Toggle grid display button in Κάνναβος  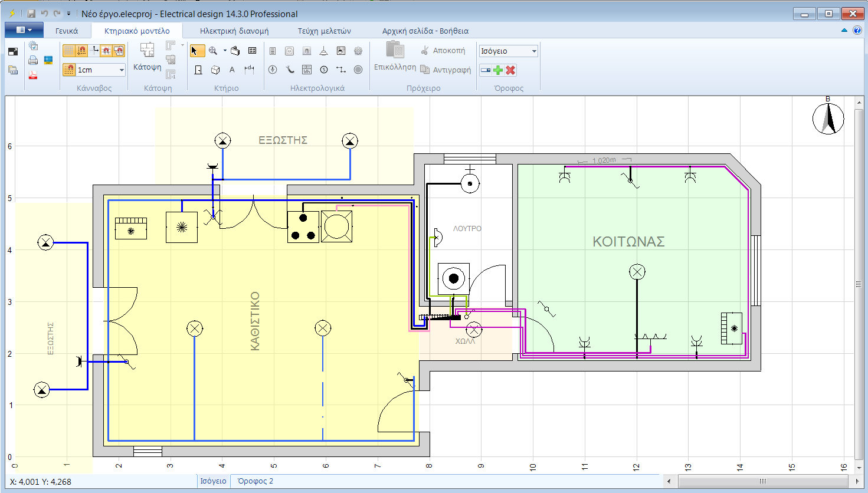(69, 51)
